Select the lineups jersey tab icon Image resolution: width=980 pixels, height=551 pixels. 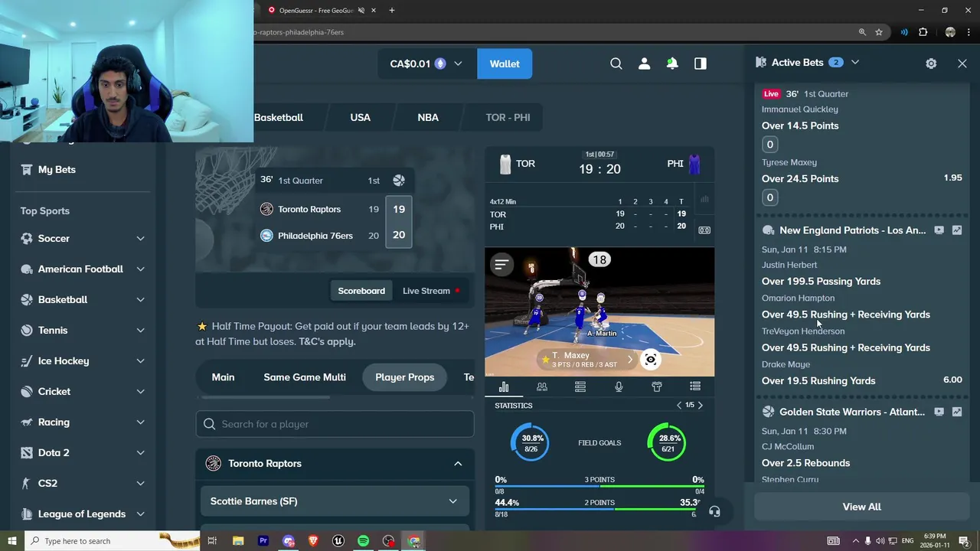pyautogui.click(x=657, y=387)
